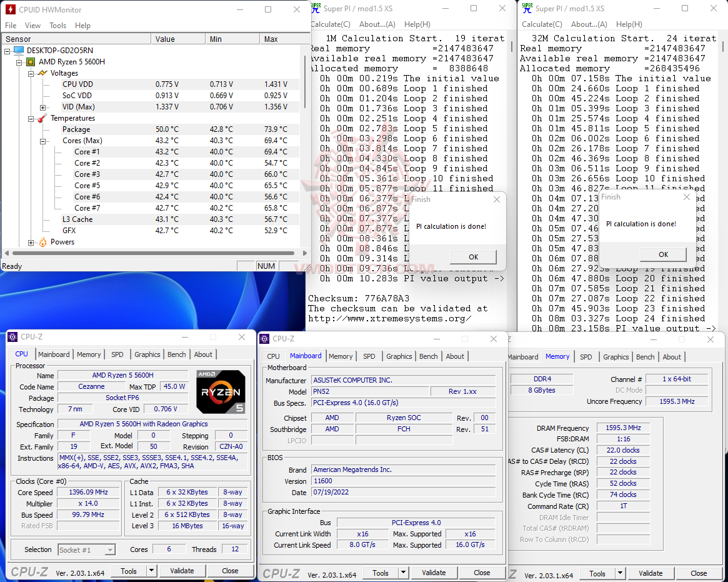Open the Tools menu in HWMonitor
The image size is (728, 582).
click(x=57, y=26)
